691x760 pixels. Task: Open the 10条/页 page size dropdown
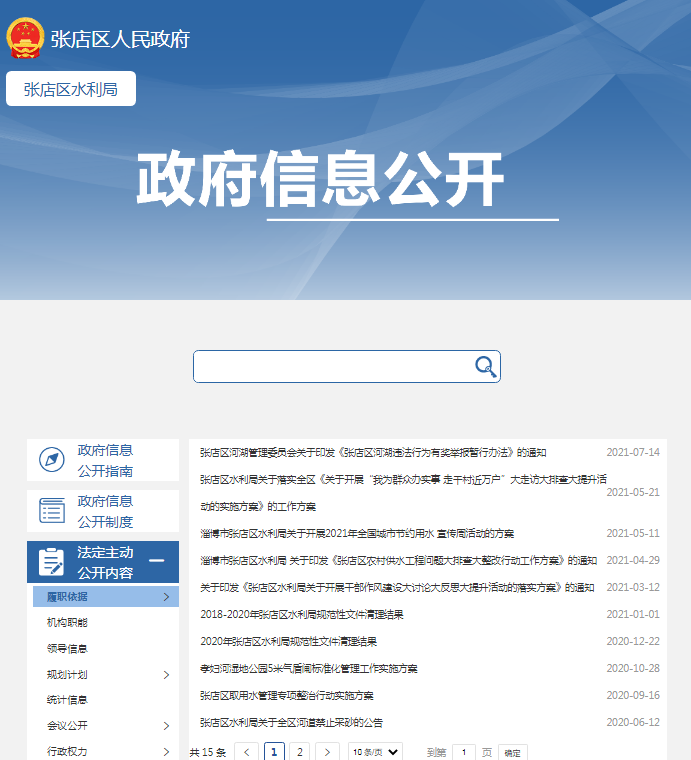click(376, 752)
